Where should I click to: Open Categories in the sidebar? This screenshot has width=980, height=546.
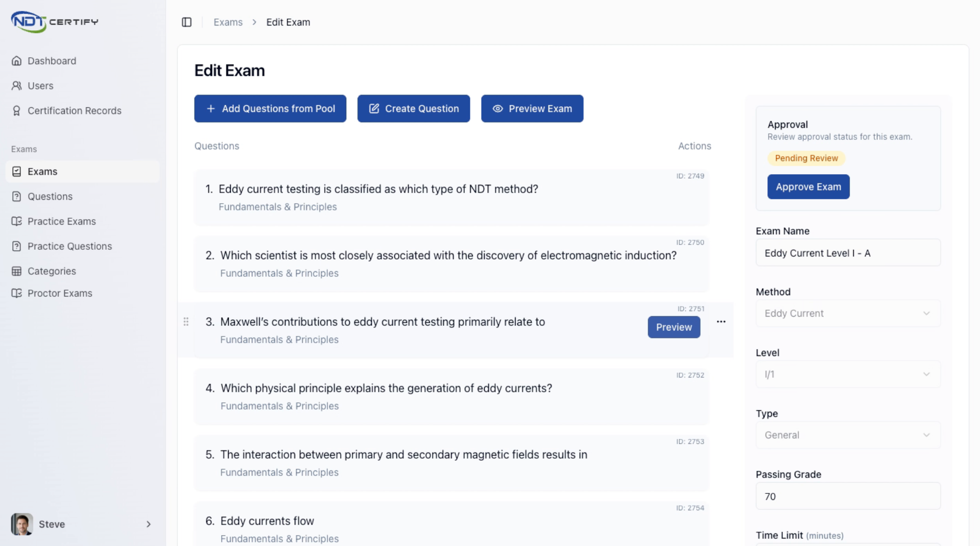[x=83, y=271]
